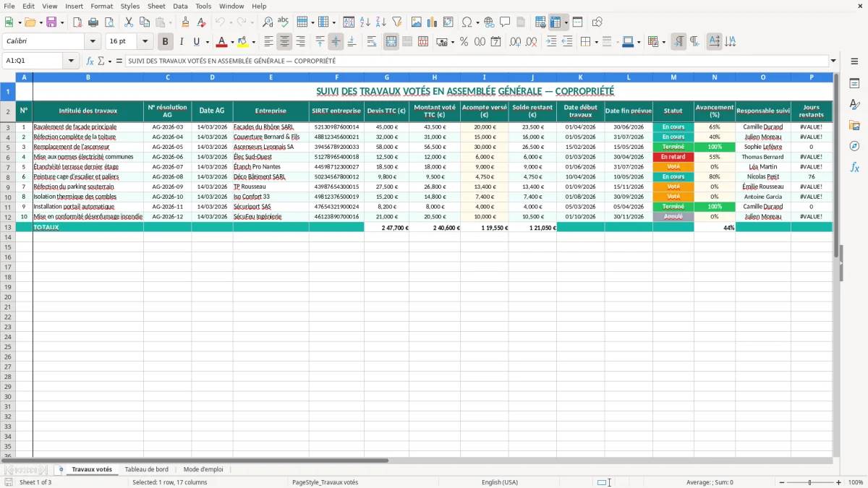Click the zoom slider handle
Image resolution: width=868 pixels, height=488 pixels.
(x=810, y=482)
